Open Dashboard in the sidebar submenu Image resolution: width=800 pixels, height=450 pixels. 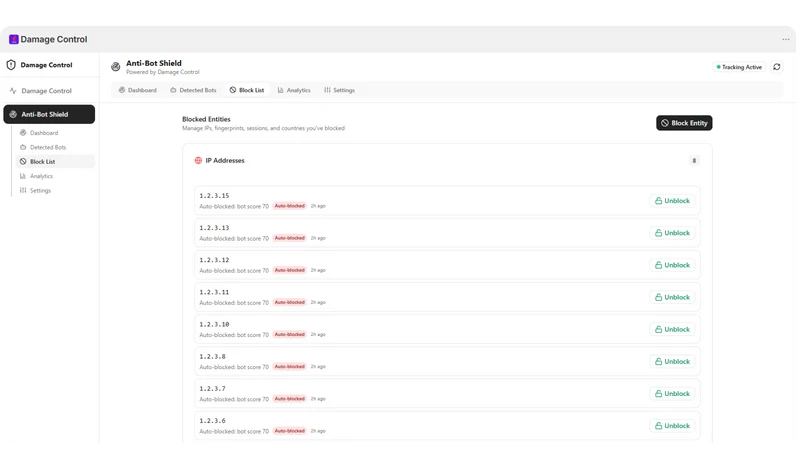click(x=55, y=133)
